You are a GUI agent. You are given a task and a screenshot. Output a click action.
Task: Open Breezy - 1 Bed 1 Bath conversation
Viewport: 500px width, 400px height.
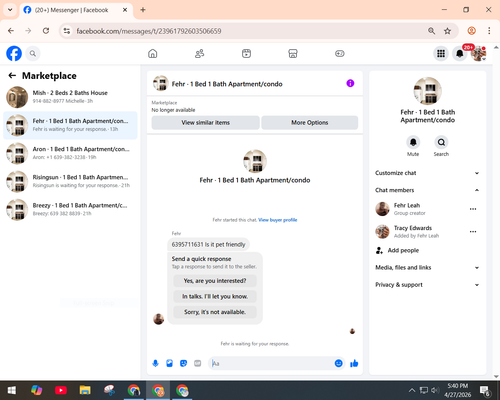(x=70, y=210)
